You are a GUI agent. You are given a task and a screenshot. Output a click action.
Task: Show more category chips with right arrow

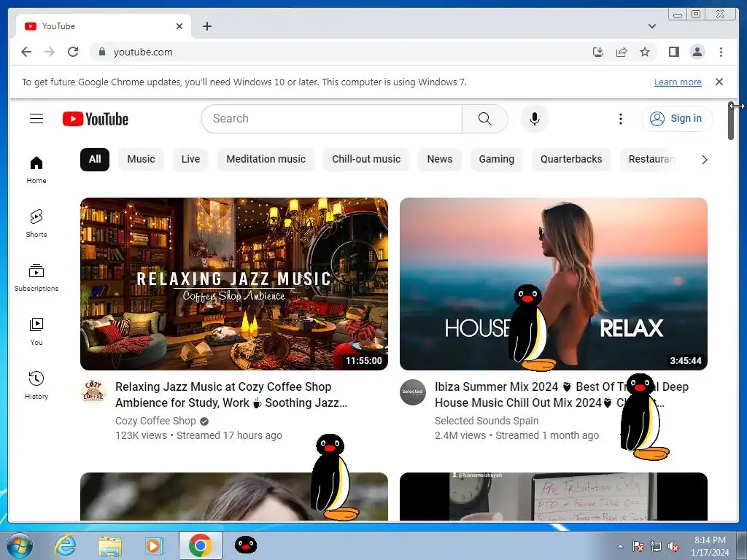[x=704, y=160]
